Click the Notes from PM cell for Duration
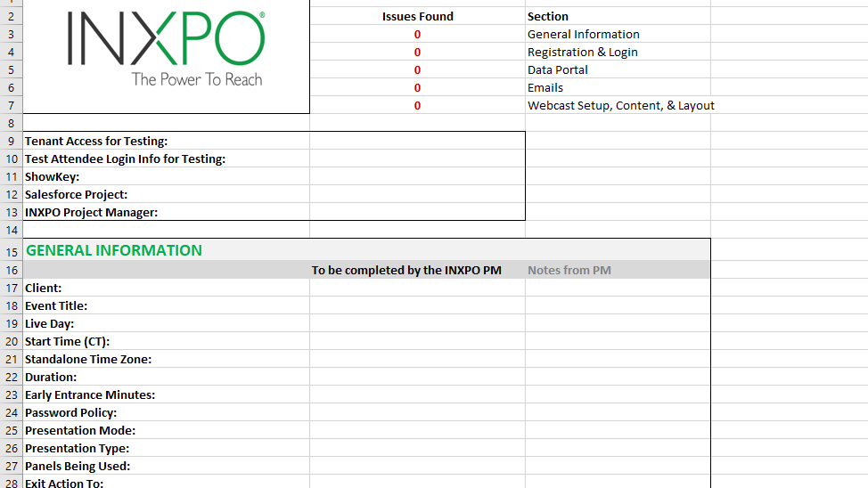The width and height of the screenshot is (868, 488). pos(617,377)
